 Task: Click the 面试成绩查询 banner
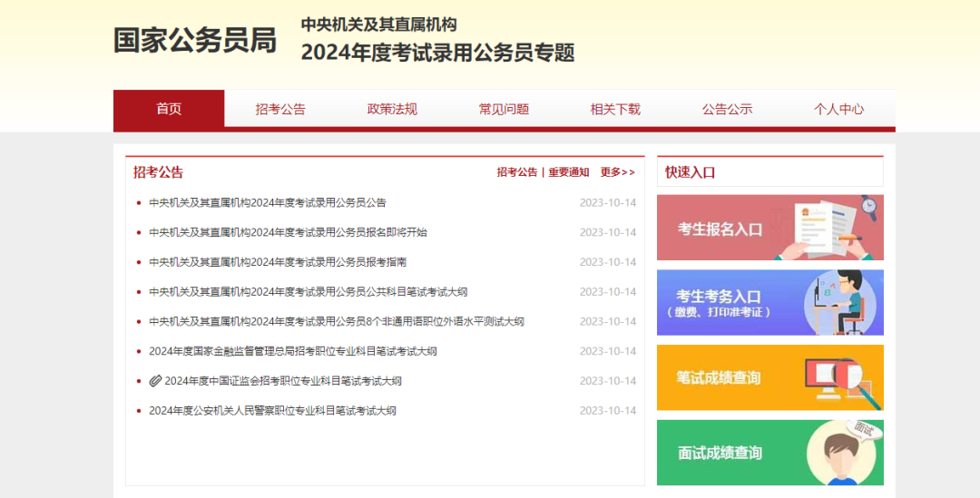tap(770, 453)
